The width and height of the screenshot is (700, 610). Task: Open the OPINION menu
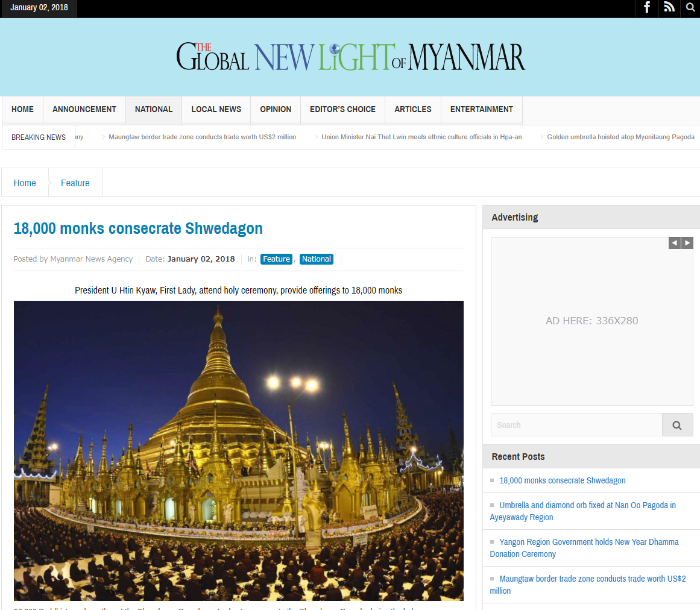(x=276, y=109)
